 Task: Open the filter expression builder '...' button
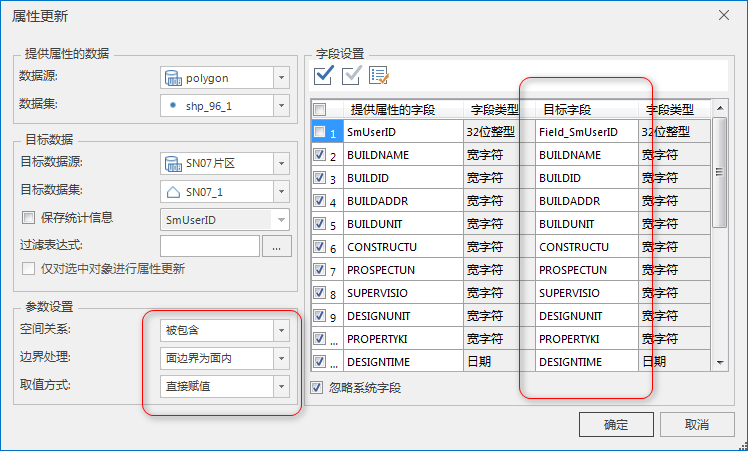(277, 246)
